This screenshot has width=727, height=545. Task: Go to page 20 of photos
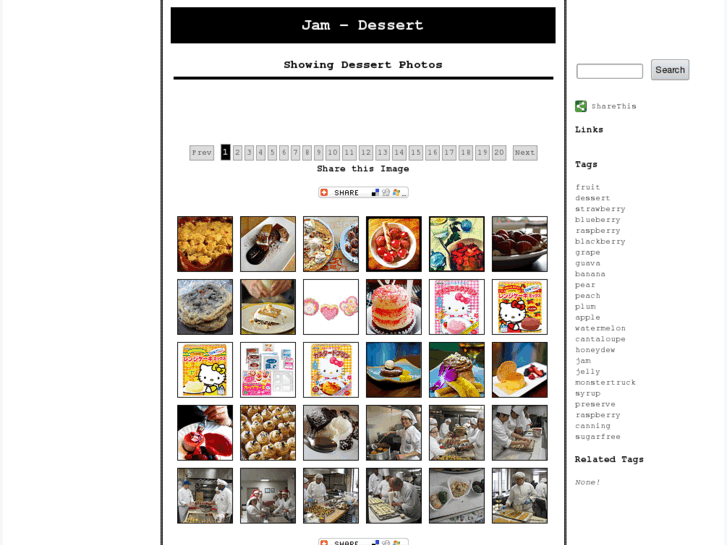point(499,153)
